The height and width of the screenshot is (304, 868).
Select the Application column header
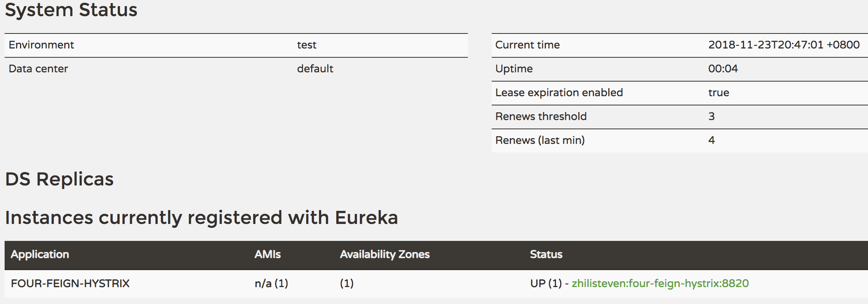tap(40, 254)
